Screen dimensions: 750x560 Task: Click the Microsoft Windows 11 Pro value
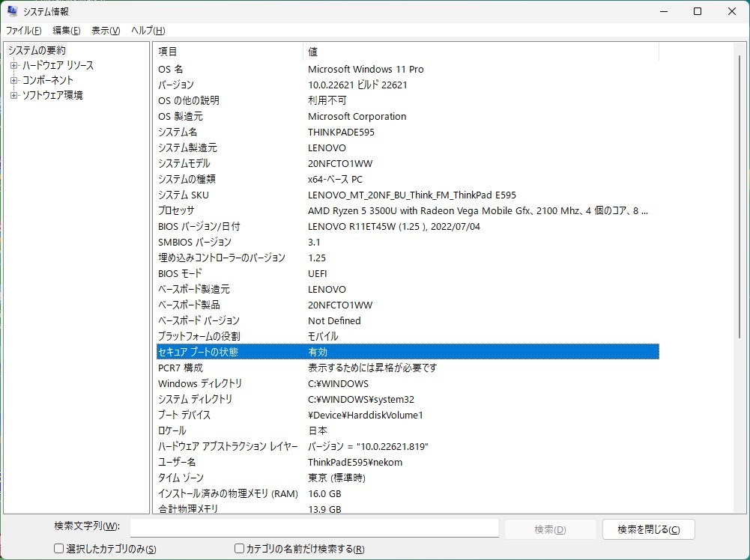tap(366, 70)
